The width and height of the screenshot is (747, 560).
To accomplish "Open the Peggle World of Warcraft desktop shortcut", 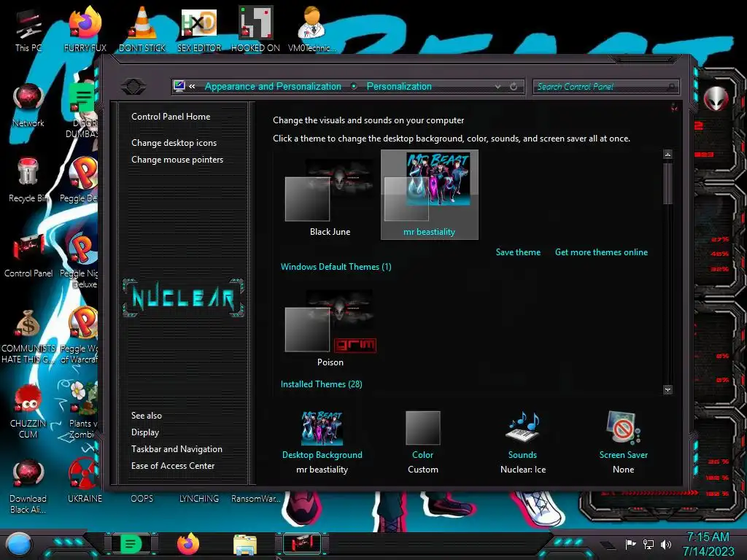I will pyautogui.click(x=80, y=335).
